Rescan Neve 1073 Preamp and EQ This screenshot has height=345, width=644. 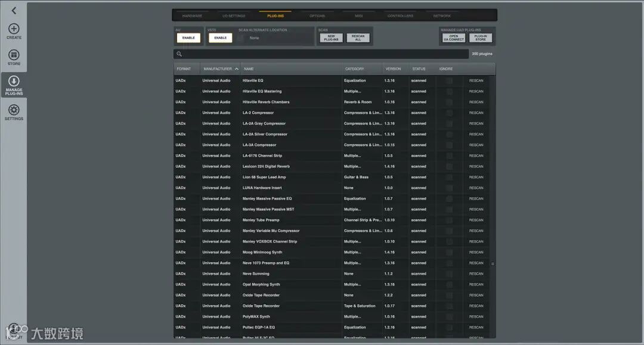coord(476,263)
